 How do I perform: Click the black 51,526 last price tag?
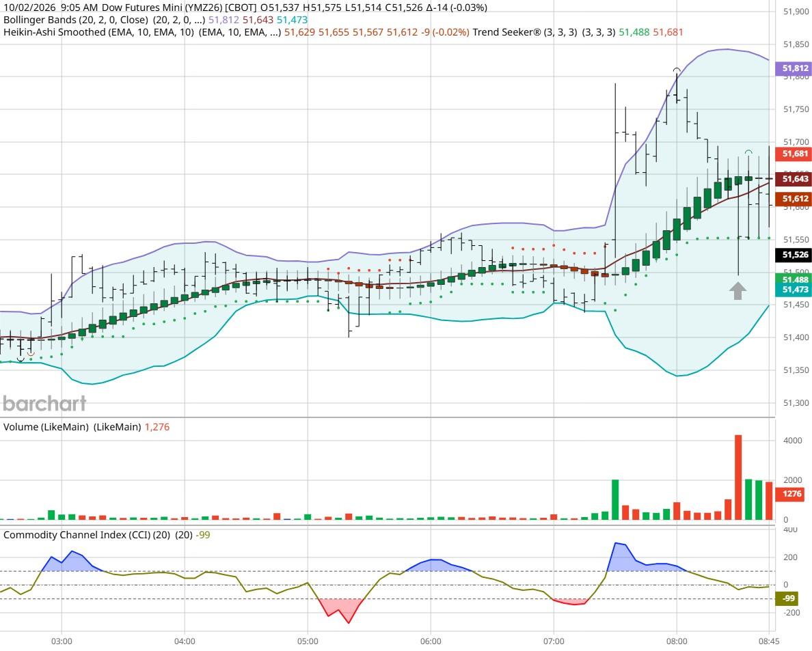tap(795, 255)
